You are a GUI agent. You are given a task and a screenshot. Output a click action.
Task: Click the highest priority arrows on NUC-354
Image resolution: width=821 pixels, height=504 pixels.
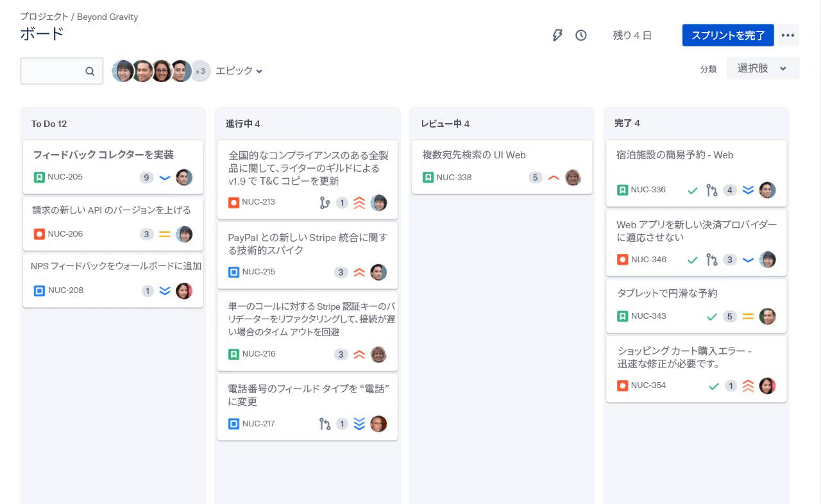pos(748,386)
